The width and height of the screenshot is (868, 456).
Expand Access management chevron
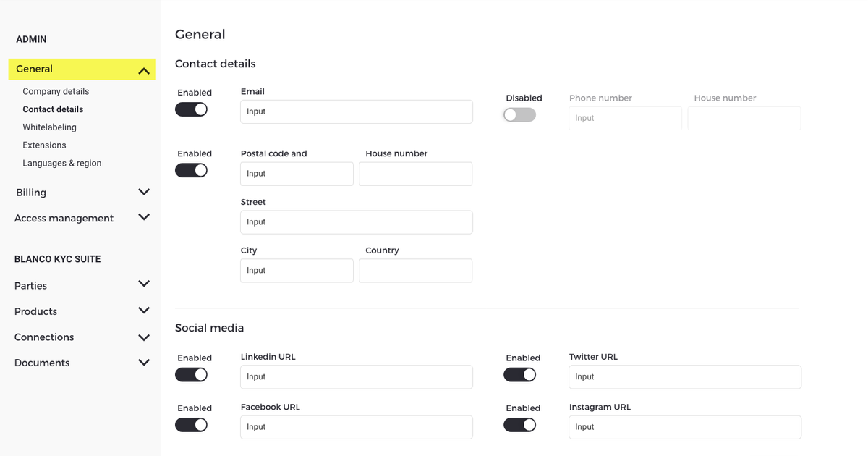coord(144,218)
